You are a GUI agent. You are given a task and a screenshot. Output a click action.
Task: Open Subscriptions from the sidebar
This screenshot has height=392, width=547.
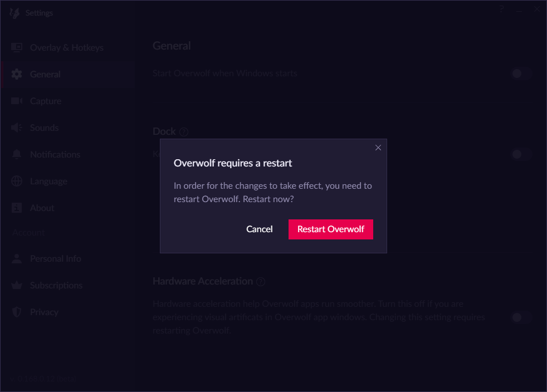[x=16, y=285]
